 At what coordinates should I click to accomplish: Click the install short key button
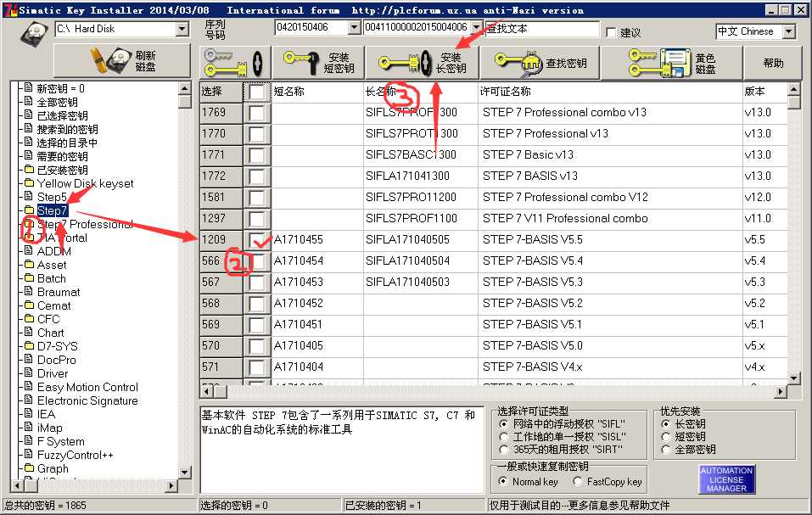click(317, 63)
